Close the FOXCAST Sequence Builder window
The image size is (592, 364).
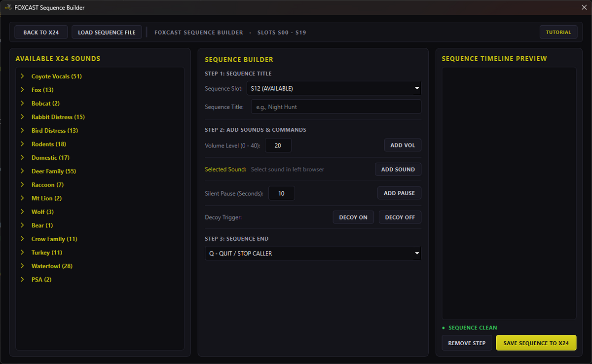pyautogui.click(x=584, y=7)
